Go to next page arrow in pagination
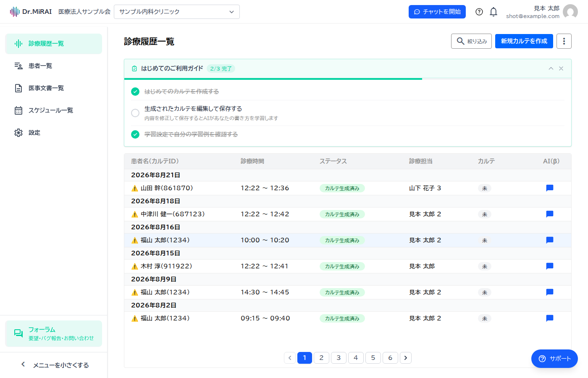This screenshot has width=588, height=378. [406, 358]
